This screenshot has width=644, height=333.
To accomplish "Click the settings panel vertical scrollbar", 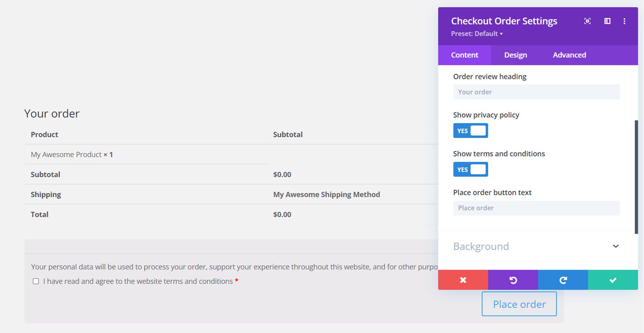I will pos(636,177).
